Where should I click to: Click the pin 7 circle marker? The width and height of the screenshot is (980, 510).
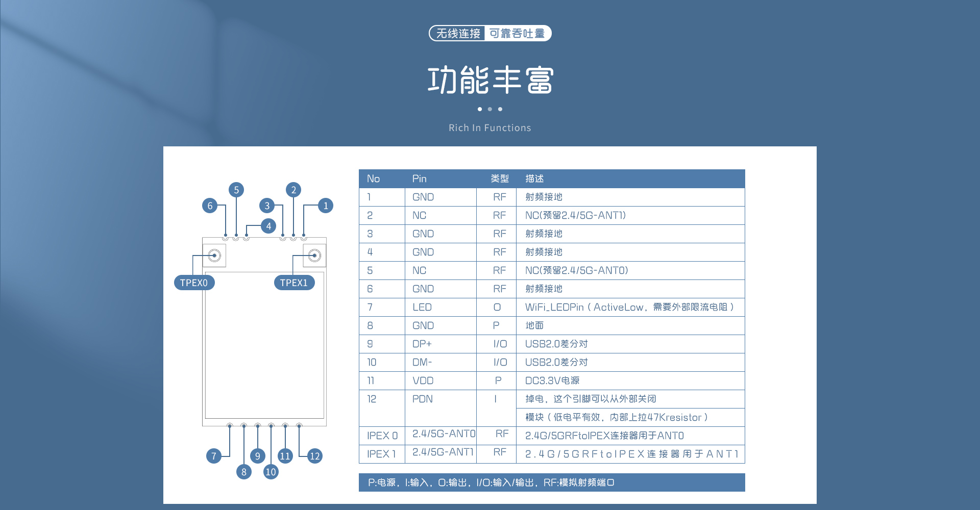[x=214, y=456]
